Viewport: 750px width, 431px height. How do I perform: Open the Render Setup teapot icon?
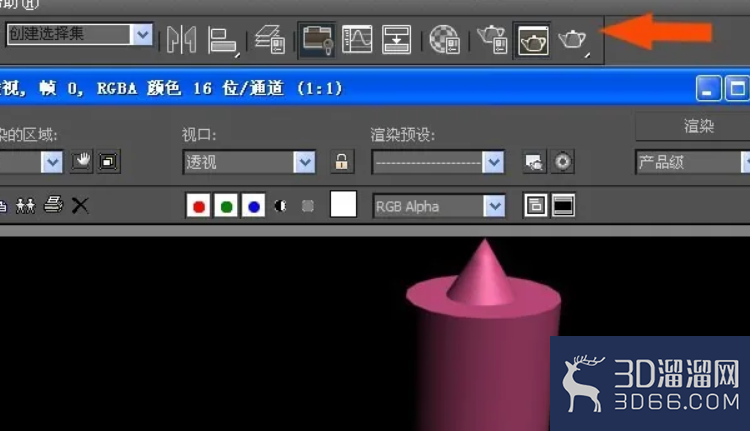tap(493, 39)
